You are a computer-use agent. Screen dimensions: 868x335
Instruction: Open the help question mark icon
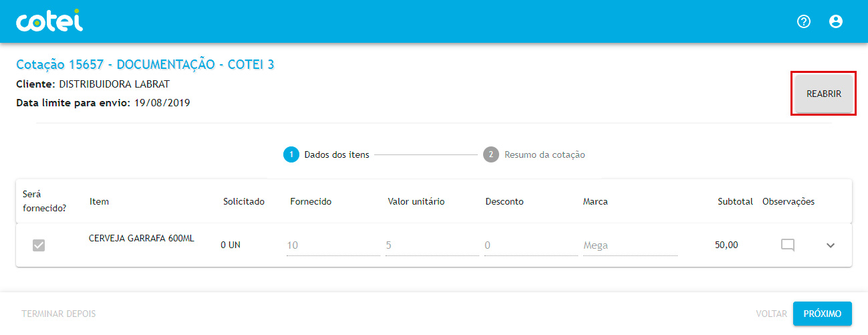pos(804,21)
